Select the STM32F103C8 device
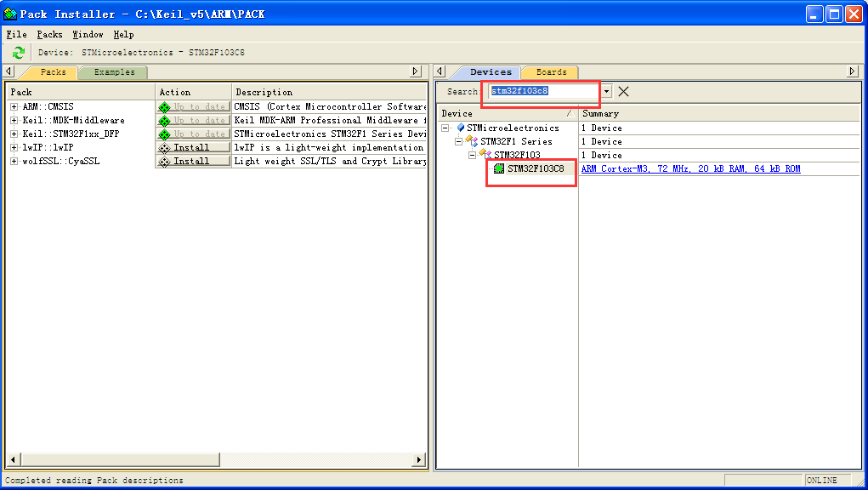The image size is (868, 490). tap(536, 168)
